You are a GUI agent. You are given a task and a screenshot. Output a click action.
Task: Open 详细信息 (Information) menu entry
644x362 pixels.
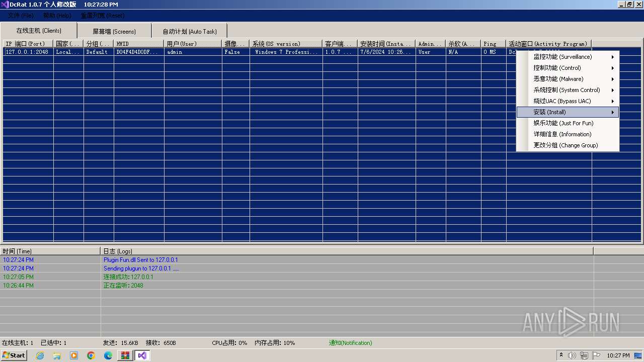(x=568, y=134)
